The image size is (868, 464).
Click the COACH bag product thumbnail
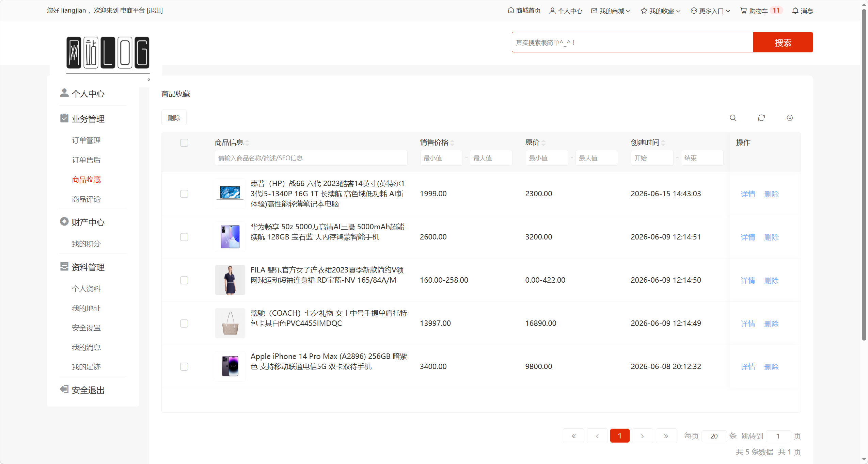(x=230, y=323)
